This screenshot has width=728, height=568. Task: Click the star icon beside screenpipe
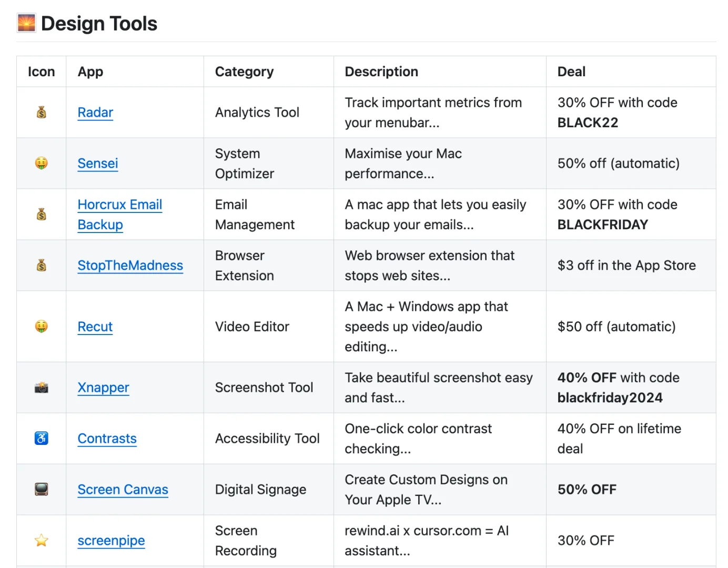click(x=42, y=541)
